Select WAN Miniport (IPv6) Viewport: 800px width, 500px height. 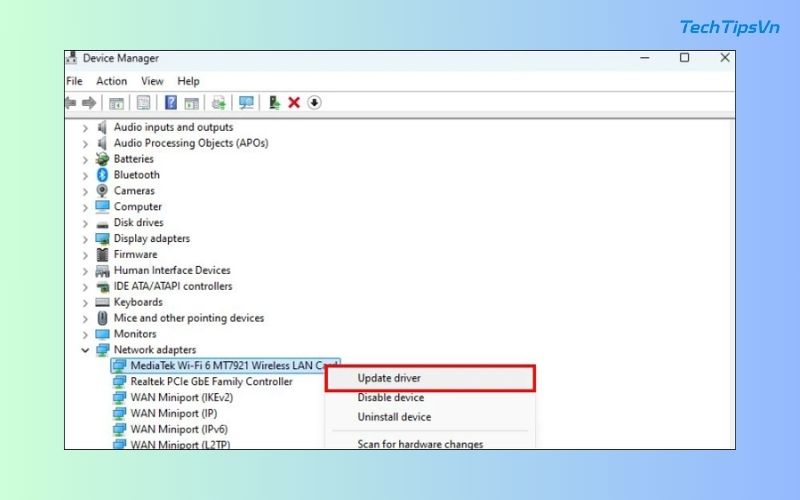pos(179,429)
